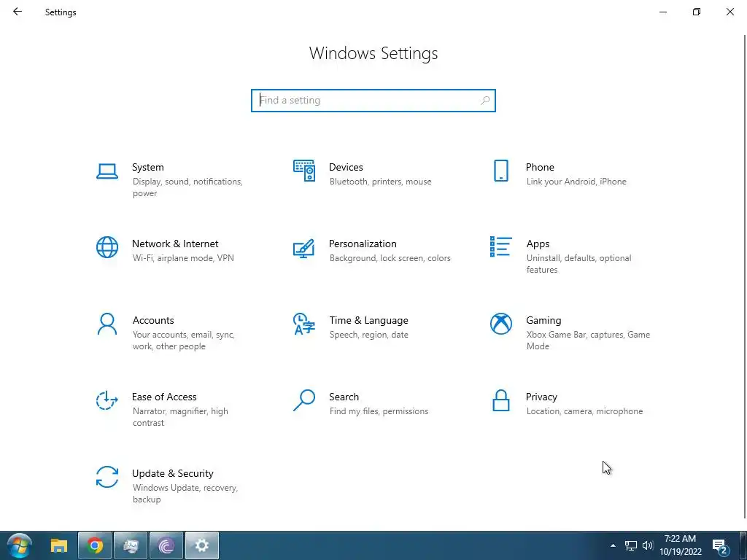The image size is (747, 560).
Task: Minimize the Settings window
Action: [x=663, y=12]
